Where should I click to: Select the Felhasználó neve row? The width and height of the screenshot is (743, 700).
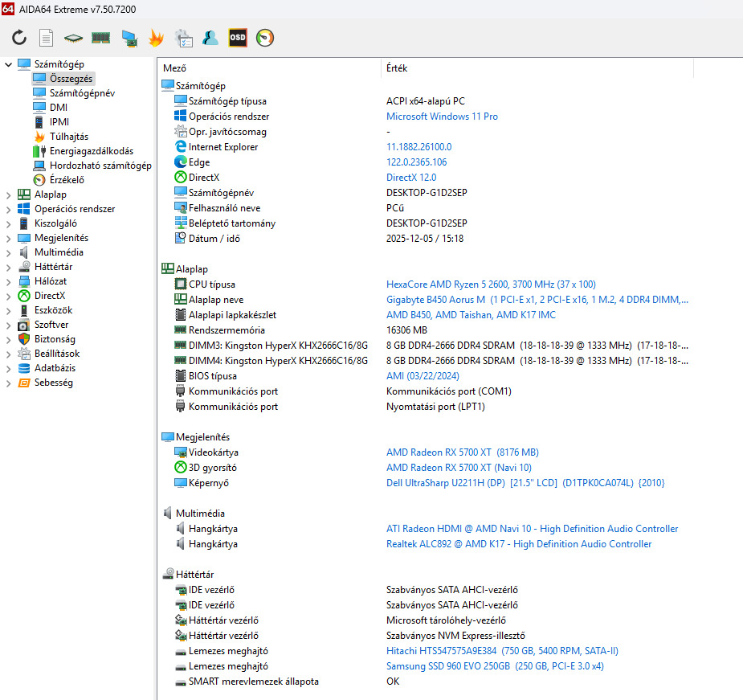(427, 207)
